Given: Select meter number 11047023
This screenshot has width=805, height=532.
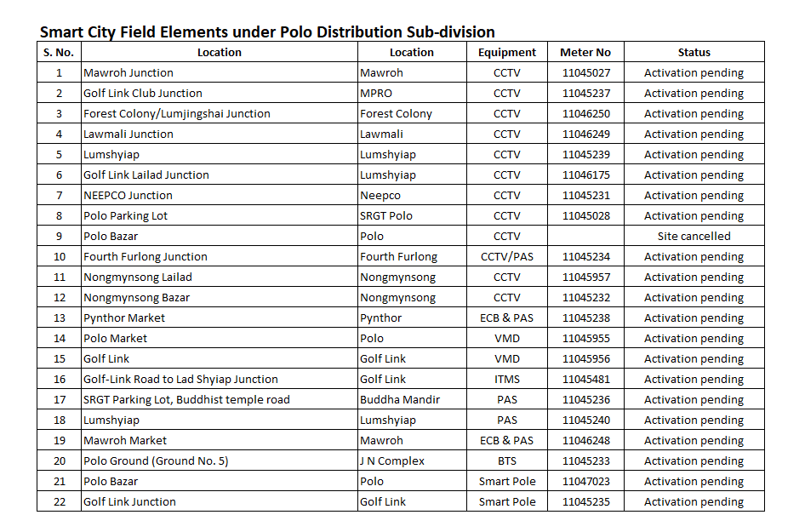Looking at the screenshot, I should pyautogui.click(x=585, y=481).
